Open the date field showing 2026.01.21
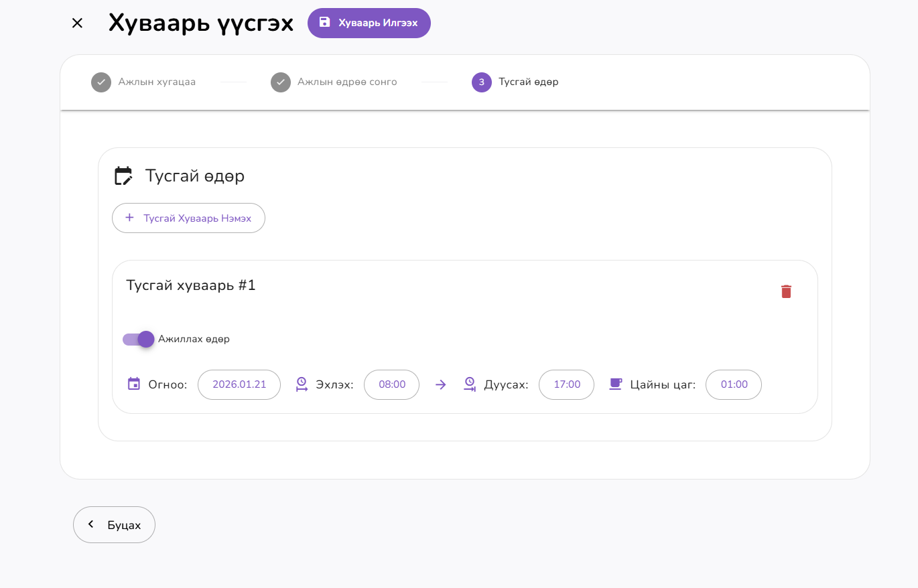Viewport: 918px width, 588px height. pyautogui.click(x=239, y=384)
